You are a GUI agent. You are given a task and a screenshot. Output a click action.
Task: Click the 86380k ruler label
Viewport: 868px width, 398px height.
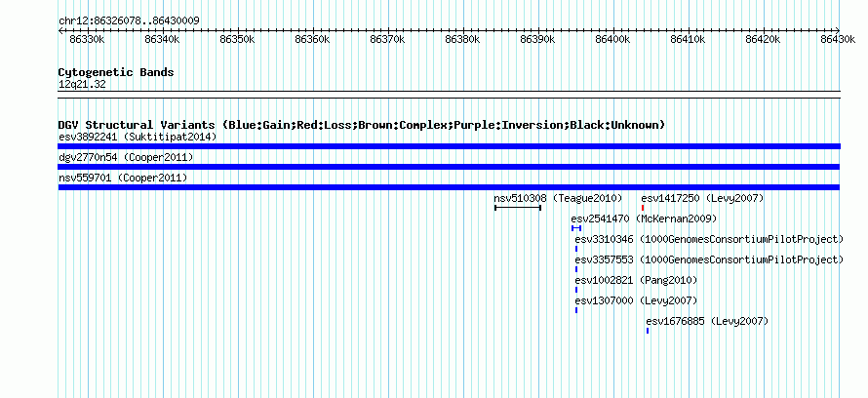[463, 39]
